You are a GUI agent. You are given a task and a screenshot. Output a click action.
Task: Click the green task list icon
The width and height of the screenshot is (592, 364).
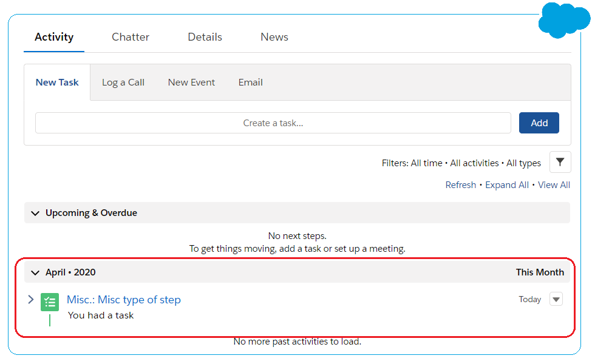[50, 302]
